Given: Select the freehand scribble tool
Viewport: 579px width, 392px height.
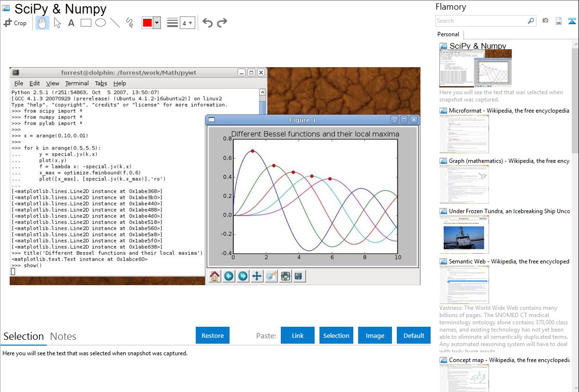Looking at the screenshot, I should pos(130,23).
